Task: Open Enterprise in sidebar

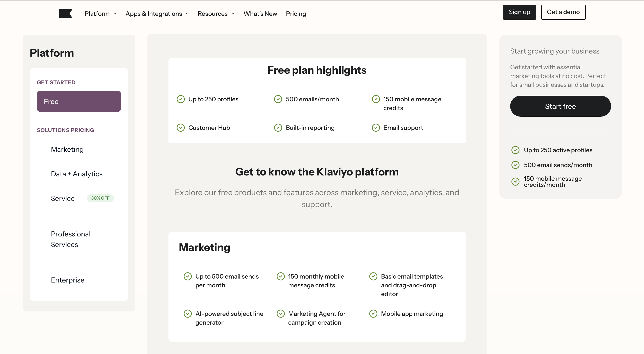Action: coord(68,280)
